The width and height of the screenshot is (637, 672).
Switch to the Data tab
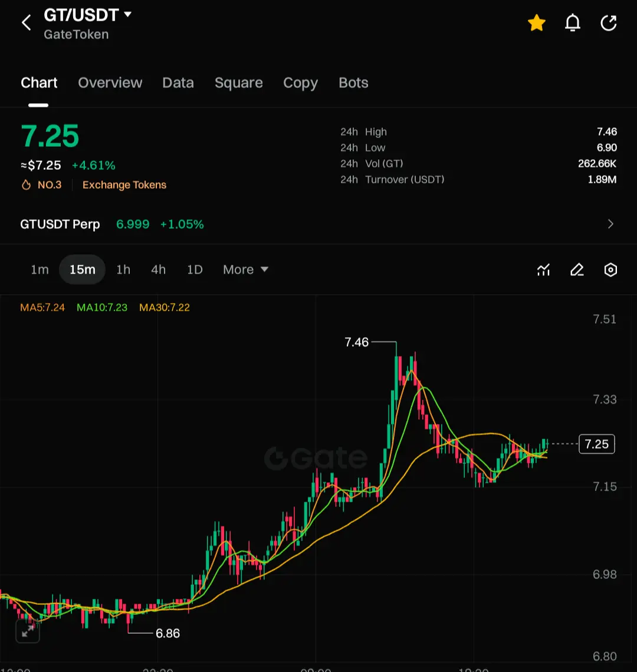pyautogui.click(x=178, y=83)
